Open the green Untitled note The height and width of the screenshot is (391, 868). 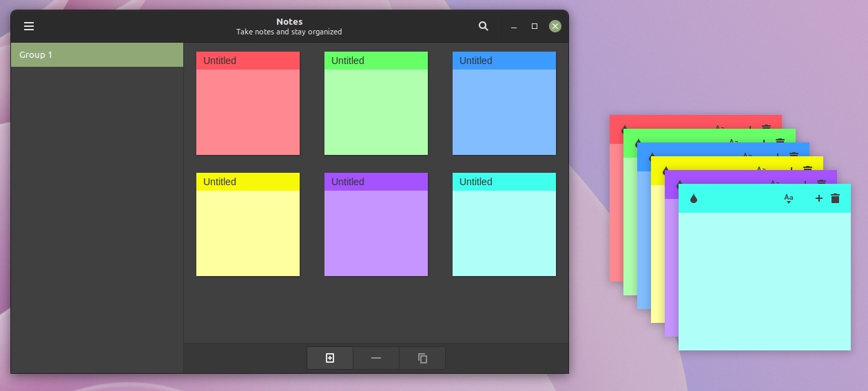click(x=376, y=103)
